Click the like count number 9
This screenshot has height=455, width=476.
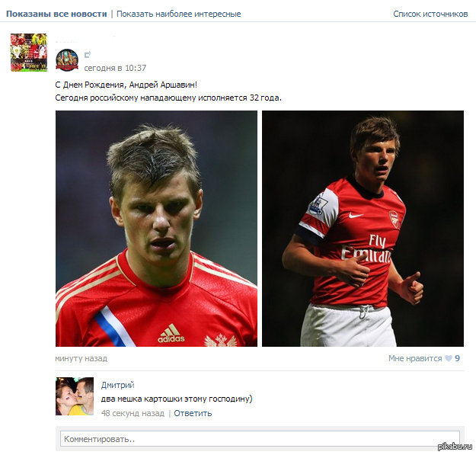point(458,358)
